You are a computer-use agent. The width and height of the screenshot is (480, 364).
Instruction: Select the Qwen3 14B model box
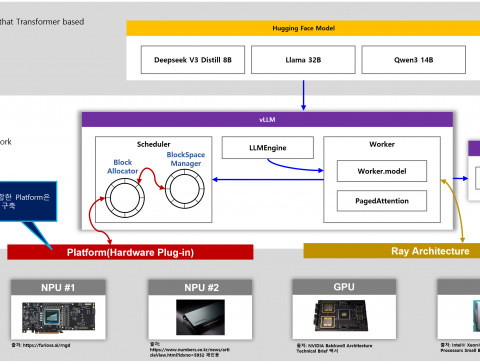click(414, 60)
